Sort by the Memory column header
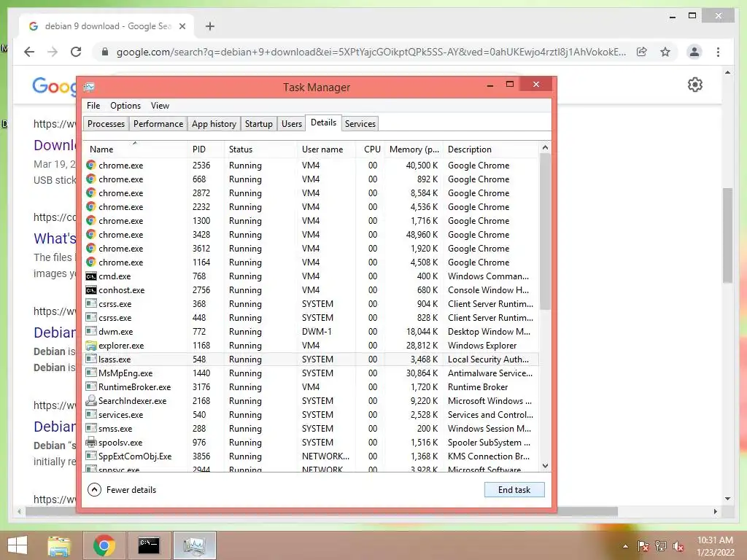Screen dimensions: 747x560 [x=414, y=149]
